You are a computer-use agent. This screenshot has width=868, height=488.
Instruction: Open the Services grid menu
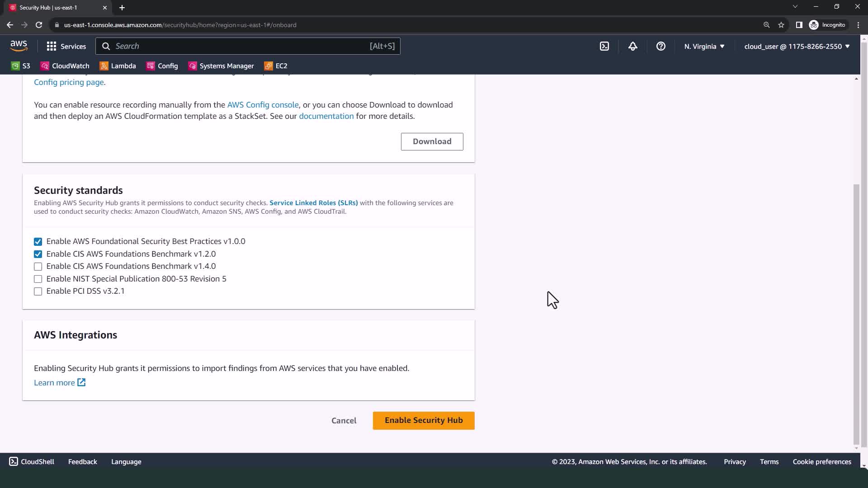(x=66, y=46)
